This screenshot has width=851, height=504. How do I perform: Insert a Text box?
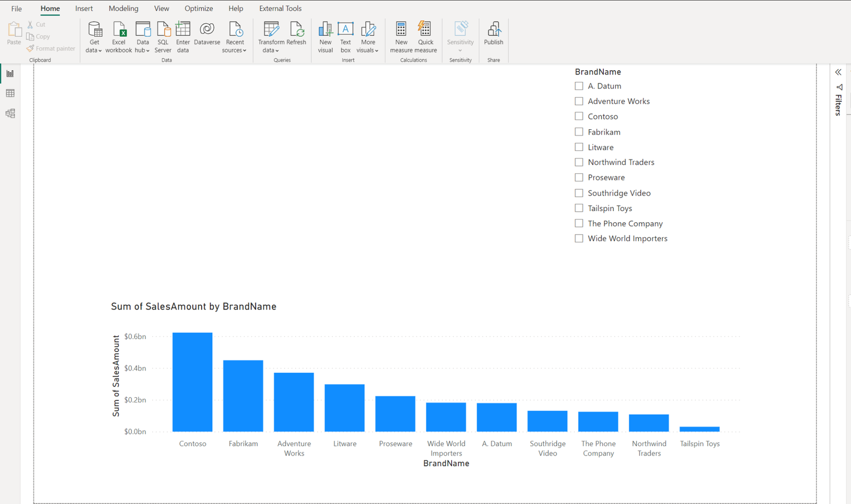[x=346, y=37]
